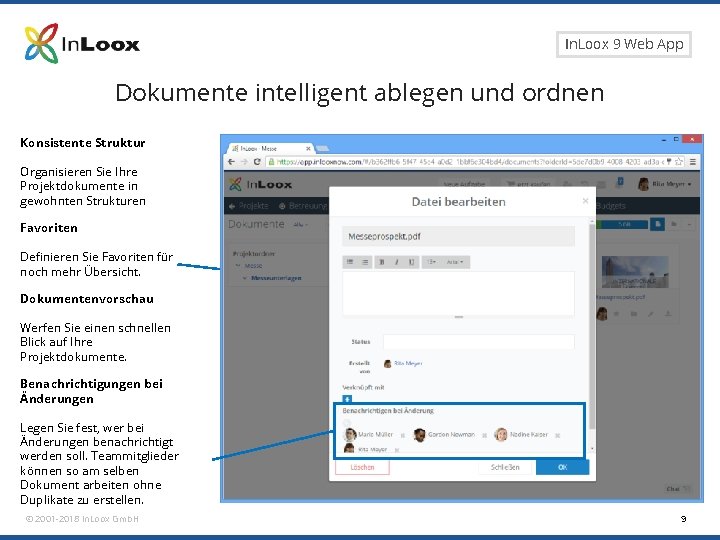Click the notification badge icon in the header

[620, 183]
